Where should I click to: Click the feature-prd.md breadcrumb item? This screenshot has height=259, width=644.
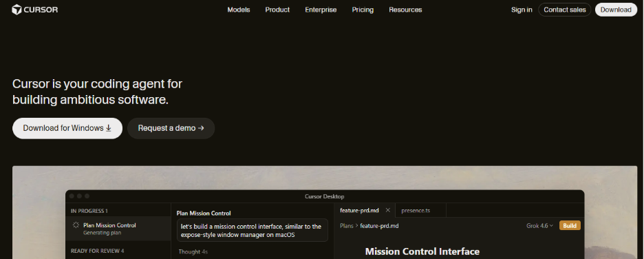(x=379, y=226)
